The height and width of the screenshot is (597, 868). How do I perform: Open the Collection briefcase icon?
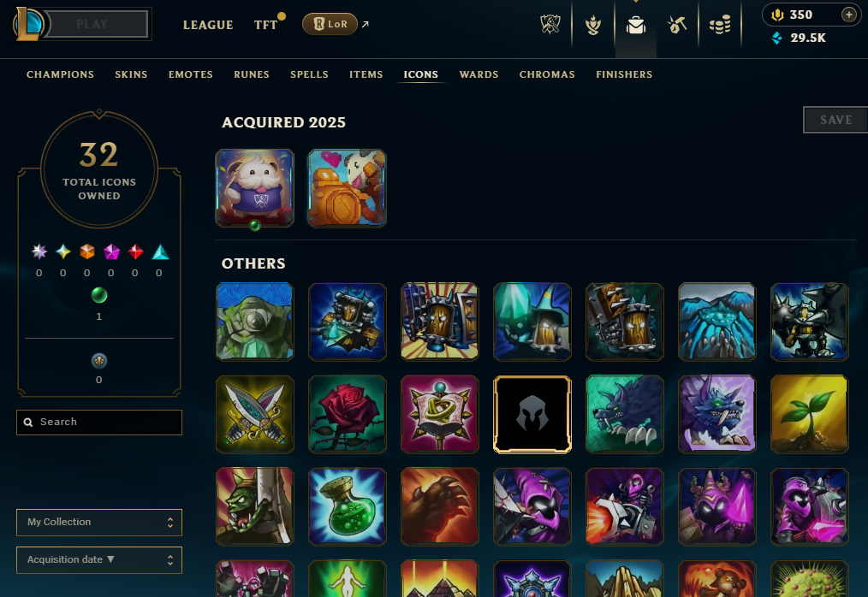tap(635, 25)
